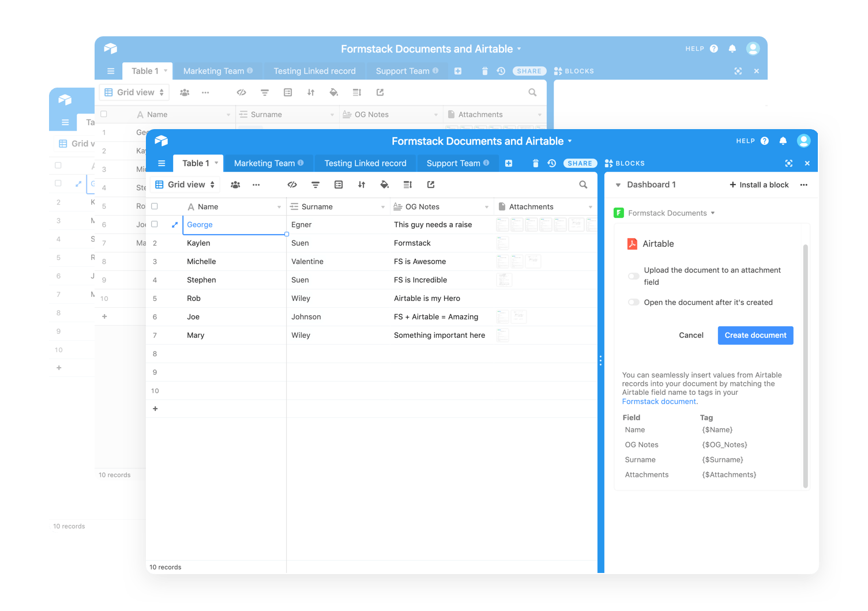The height and width of the screenshot is (611, 868).
Task: Add new row with plus in front grid
Action: click(x=155, y=409)
